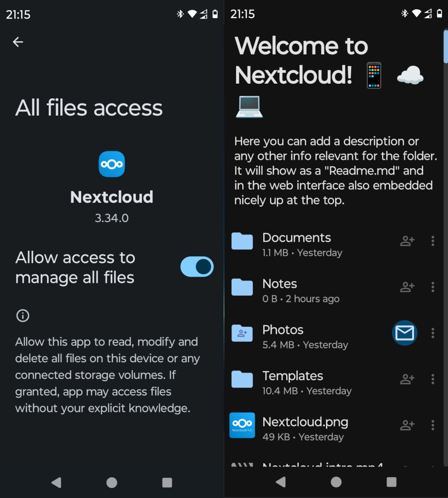Toggle Allow access to manage all files
The height and width of the screenshot is (498, 448).
coord(197,267)
